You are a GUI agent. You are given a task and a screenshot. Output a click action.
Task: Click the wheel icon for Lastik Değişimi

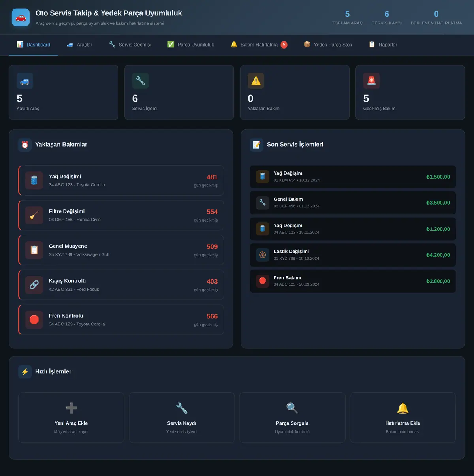(x=263, y=255)
